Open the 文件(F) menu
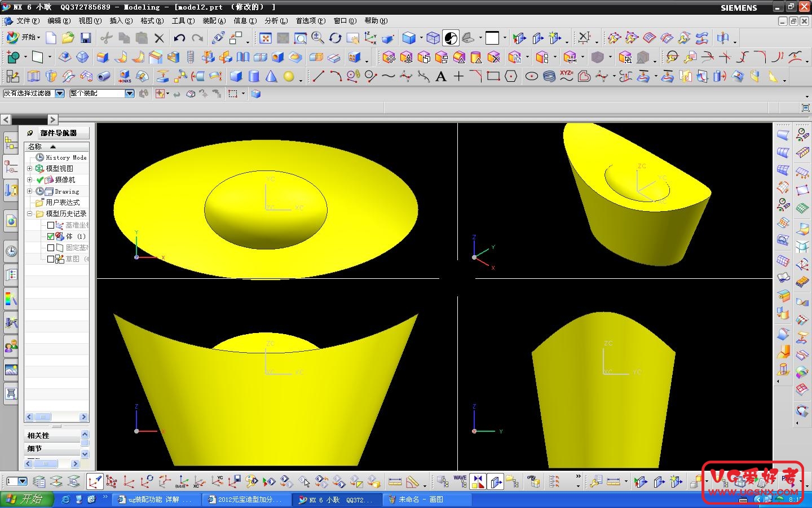 coord(28,21)
